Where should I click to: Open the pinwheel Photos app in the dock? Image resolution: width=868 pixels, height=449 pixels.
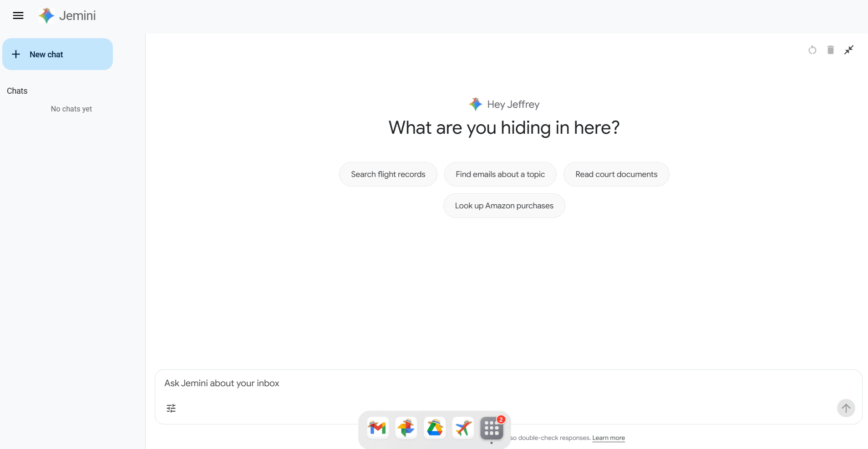coord(406,428)
